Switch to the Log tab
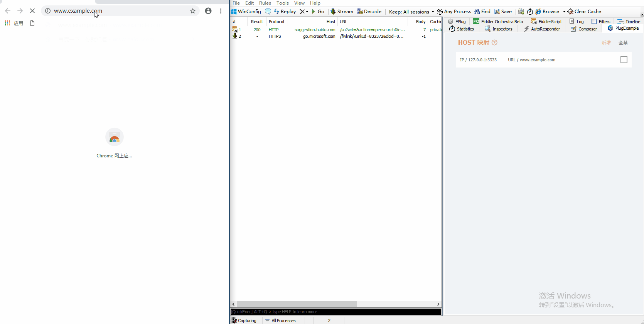 pyautogui.click(x=577, y=22)
